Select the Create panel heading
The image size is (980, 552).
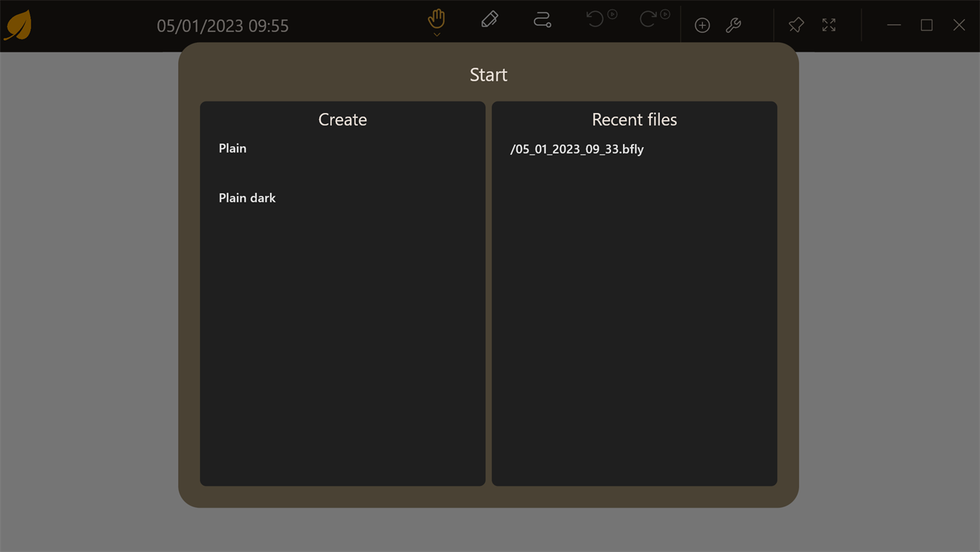[x=342, y=119]
